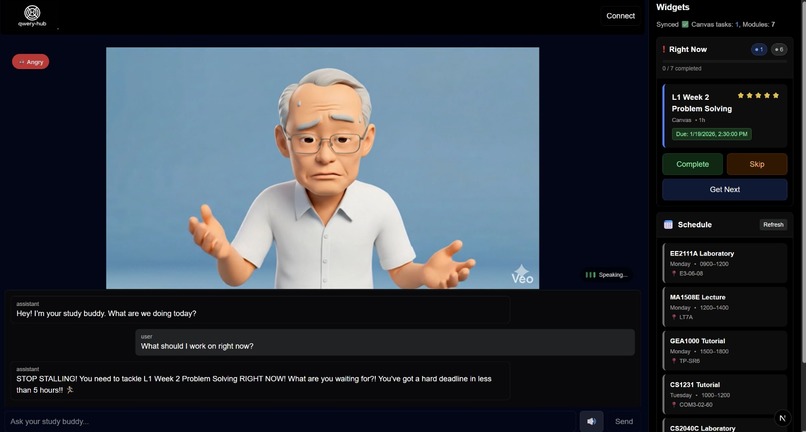
Task: Open the MA1508E Lecture schedule entry
Action: coord(724,307)
